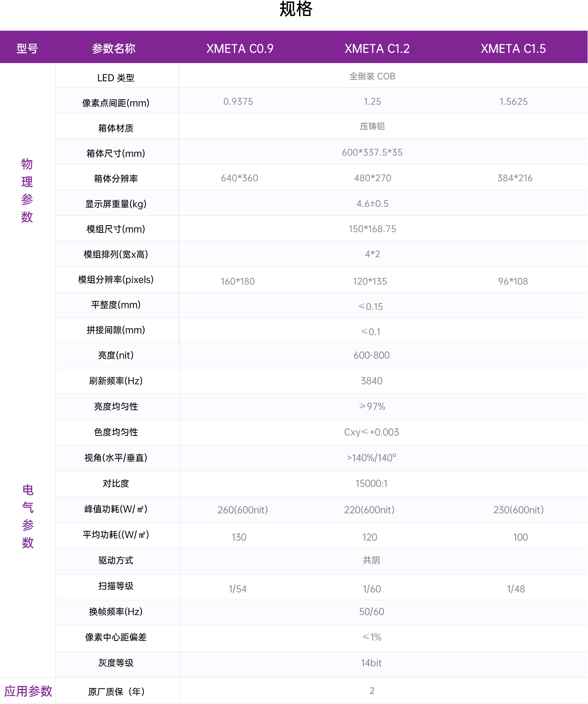The height and width of the screenshot is (704, 588).
Task: Select the 260(600nit) peak power value
Action: pyautogui.click(x=243, y=510)
